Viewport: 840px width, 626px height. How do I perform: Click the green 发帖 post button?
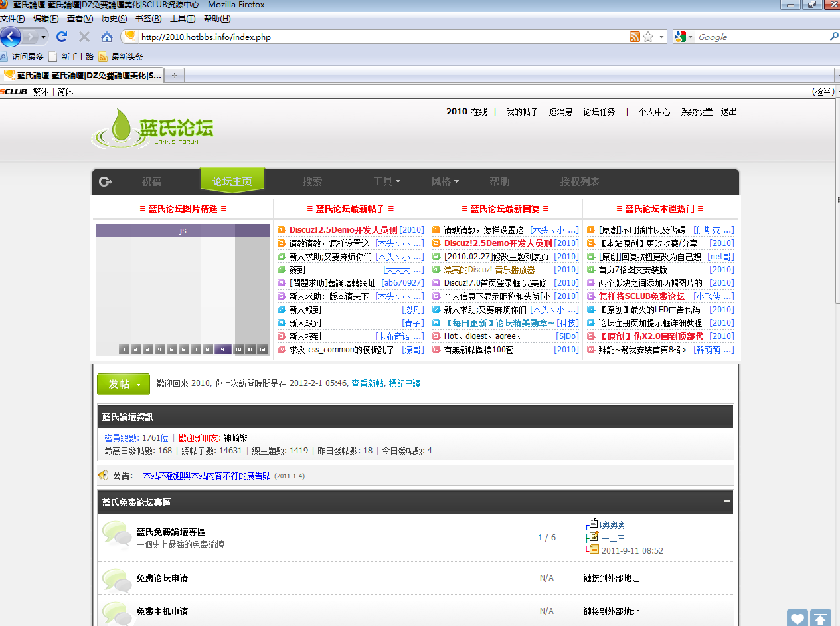tap(124, 384)
